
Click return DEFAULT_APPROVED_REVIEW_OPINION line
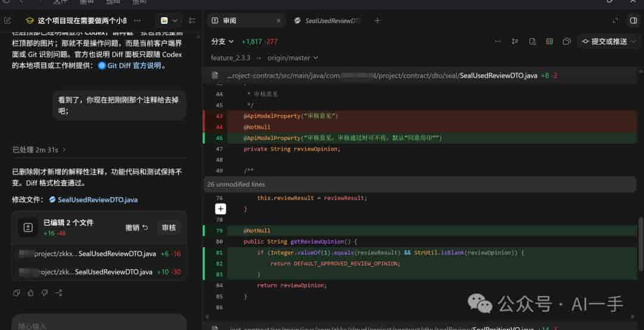pos(335,263)
